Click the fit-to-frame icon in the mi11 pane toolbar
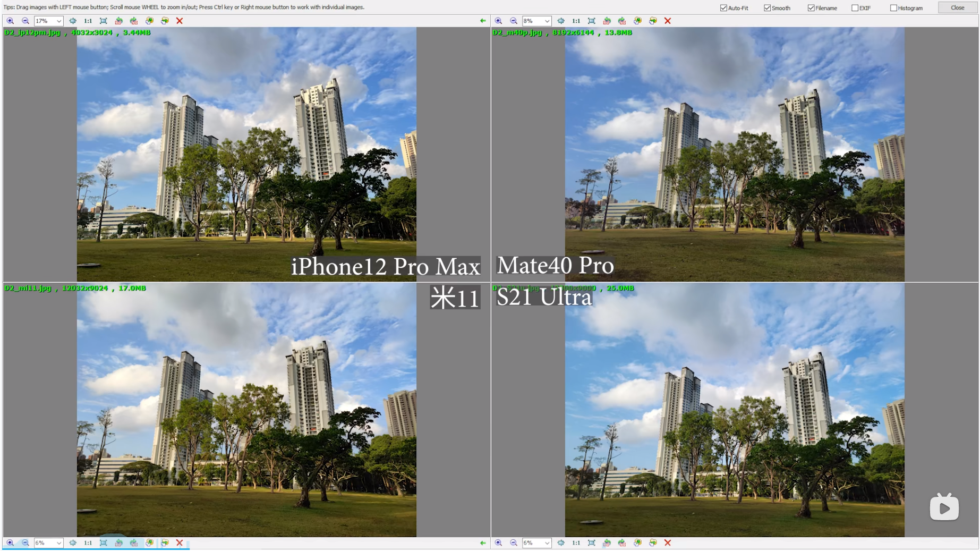980x551 pixels. (104, 542)
